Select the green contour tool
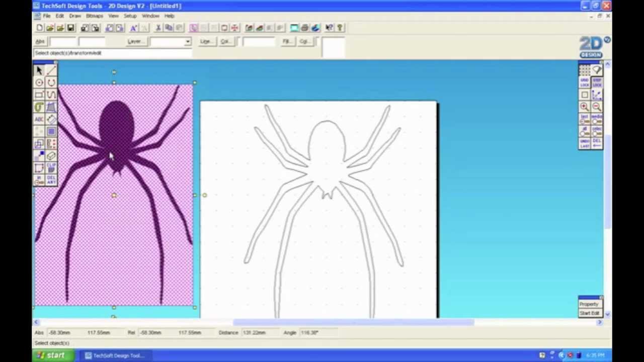Screen dimensions: 644x362 (39, 107)
